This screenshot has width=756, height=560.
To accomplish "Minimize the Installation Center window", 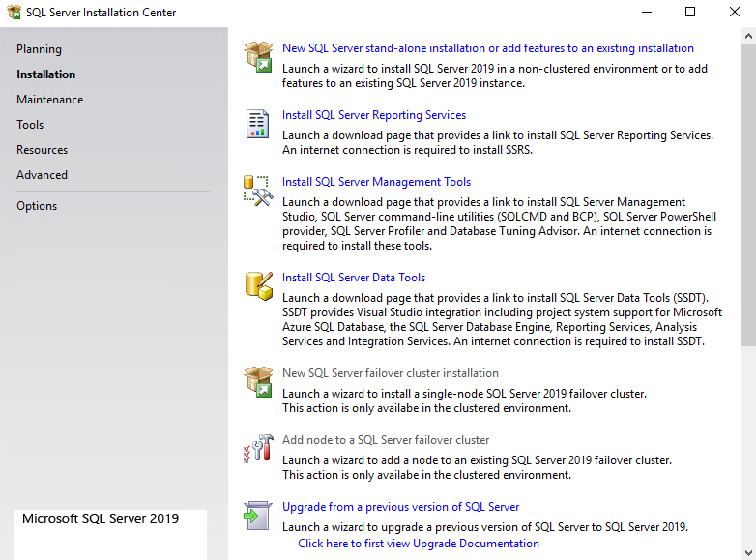I will click(647, 12).
